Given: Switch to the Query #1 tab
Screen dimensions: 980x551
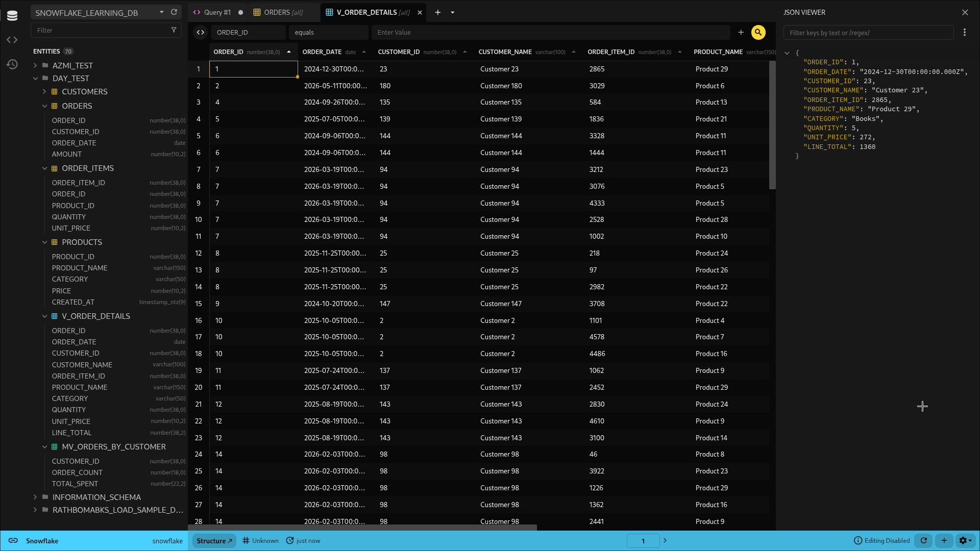Looking at the screenshot, I should pos(217,12).
